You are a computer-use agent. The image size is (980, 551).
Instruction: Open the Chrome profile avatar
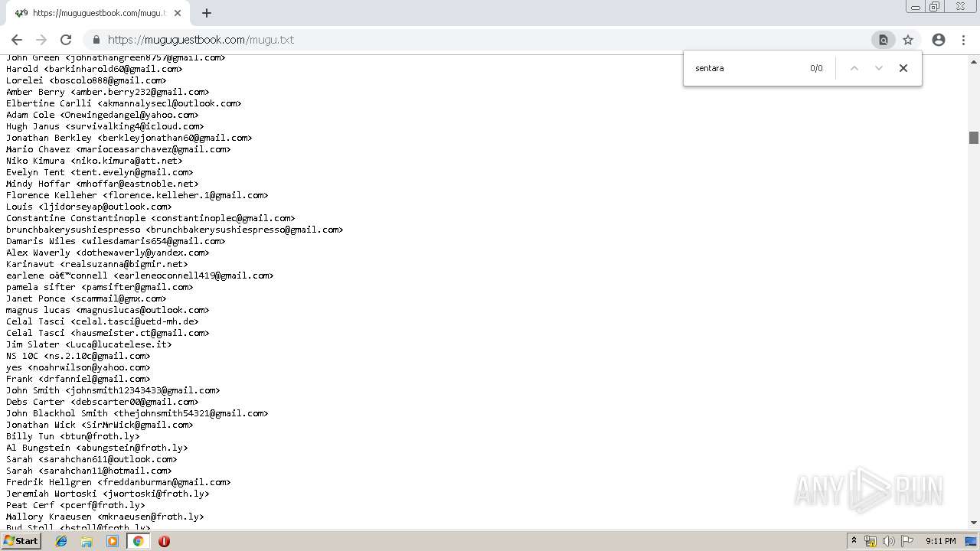pyautogui.click(x=939, y=40)
